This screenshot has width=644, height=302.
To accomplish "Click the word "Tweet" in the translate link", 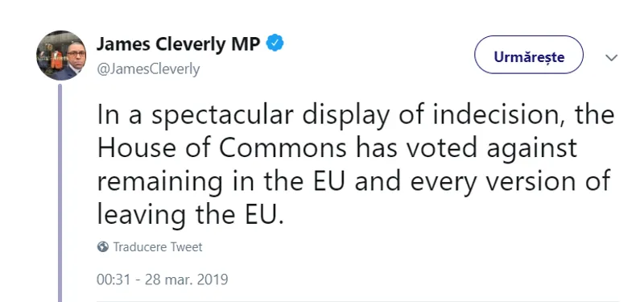I will coord(187,247).
